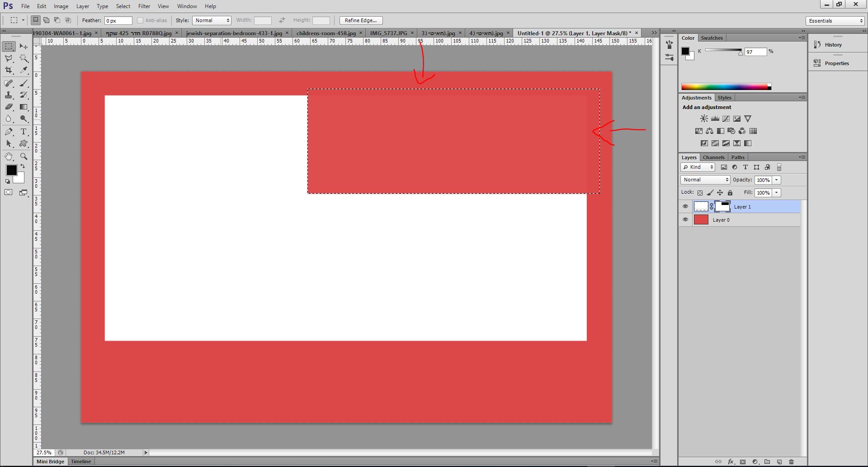Screen dimensions: 868x467
Task: Select the Eyedropper tool
Action: (x=24, y=70)
